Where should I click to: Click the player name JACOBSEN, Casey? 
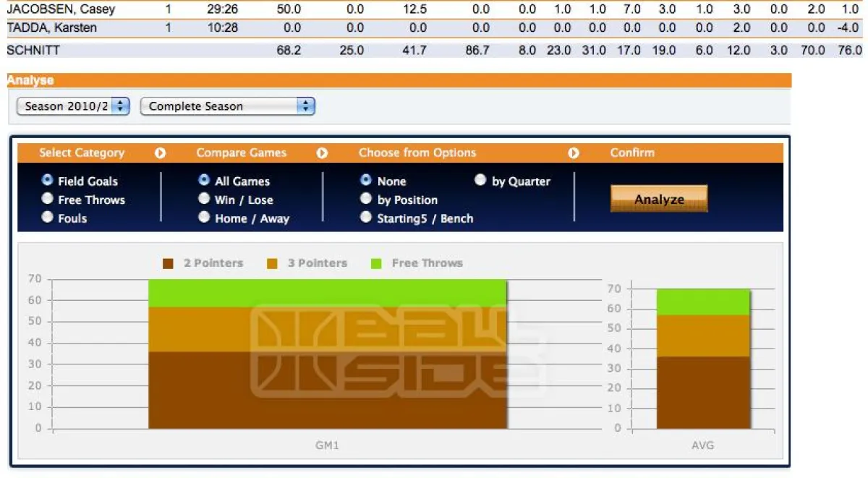[60, 9]
